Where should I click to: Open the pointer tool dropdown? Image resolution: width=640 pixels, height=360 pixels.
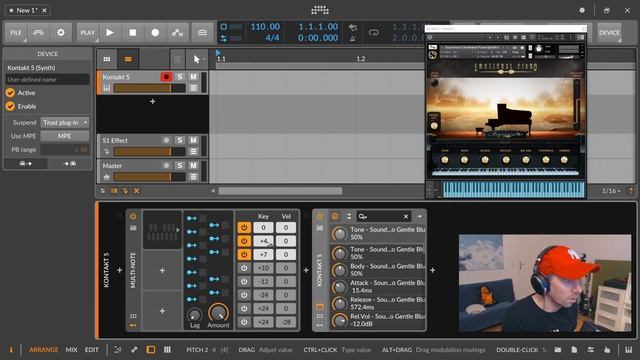(x=197, y=59)
